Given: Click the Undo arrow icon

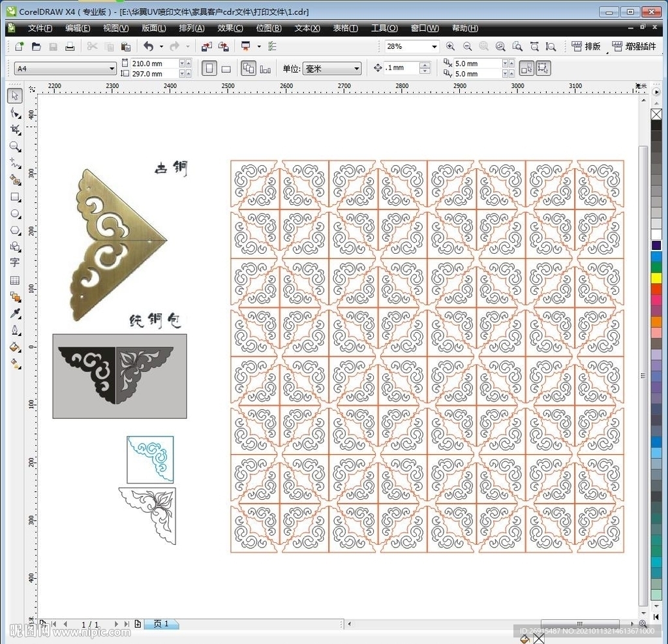Looking at the screenshot, I should pos(148,46).
